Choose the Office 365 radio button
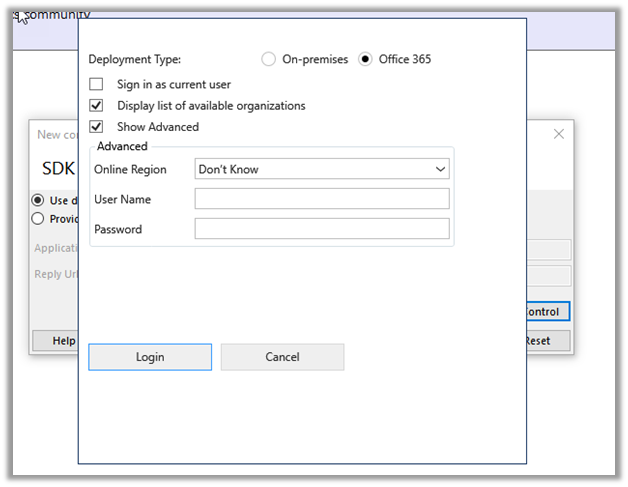The width and height of the screenshot is (628, 487). click(365, 59)
